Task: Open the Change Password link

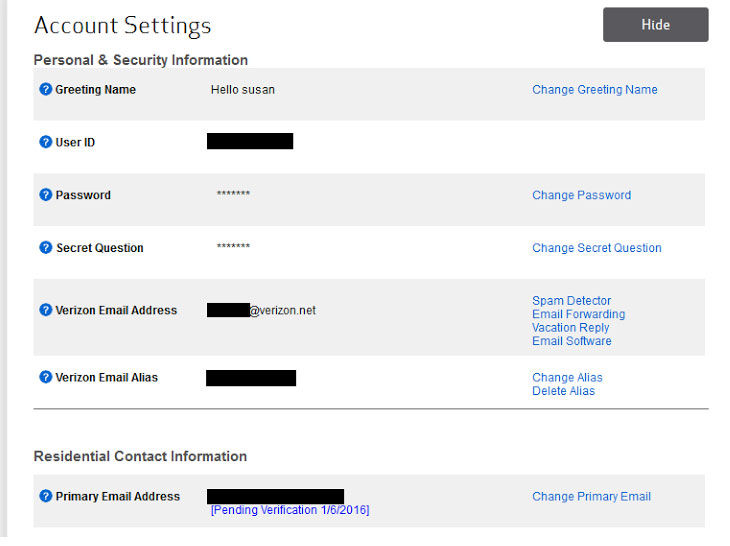Action: (x=581, y=196)
